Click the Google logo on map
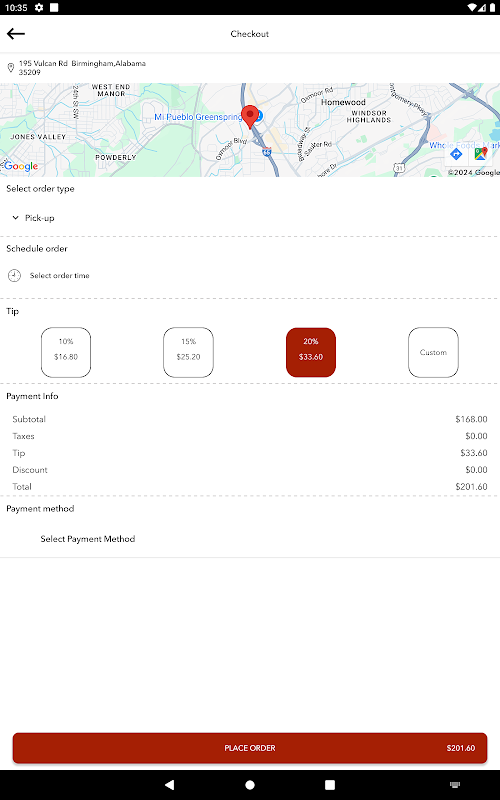500x800 pixels. point(20,166)
